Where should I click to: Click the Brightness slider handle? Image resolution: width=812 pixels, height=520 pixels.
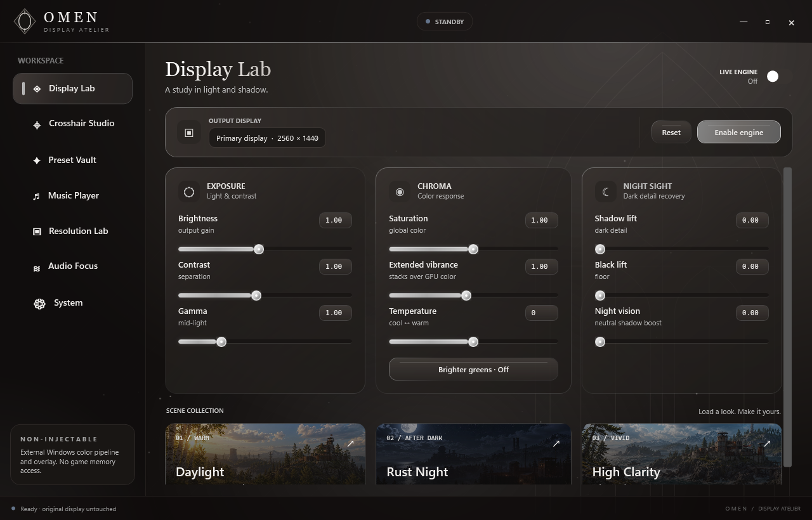259,249
